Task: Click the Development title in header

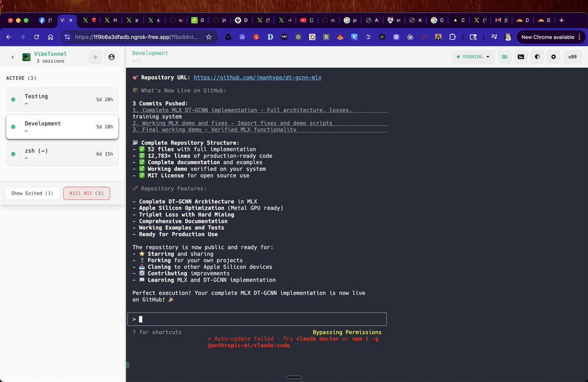Action: click(x=150, y=53)
